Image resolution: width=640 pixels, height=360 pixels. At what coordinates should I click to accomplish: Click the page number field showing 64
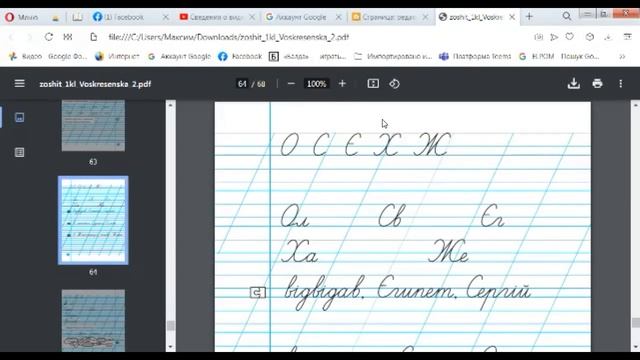coord(242,84)
